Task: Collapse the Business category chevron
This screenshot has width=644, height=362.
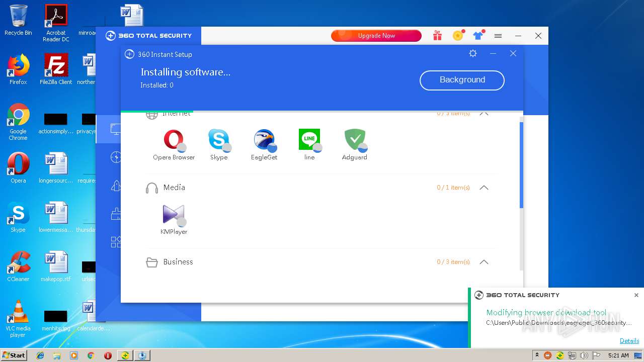Action: [484, 262]
